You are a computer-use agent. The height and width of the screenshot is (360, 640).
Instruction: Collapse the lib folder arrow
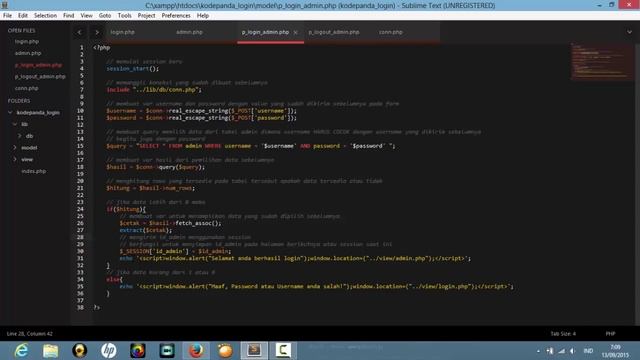click(x=15, y=124)
